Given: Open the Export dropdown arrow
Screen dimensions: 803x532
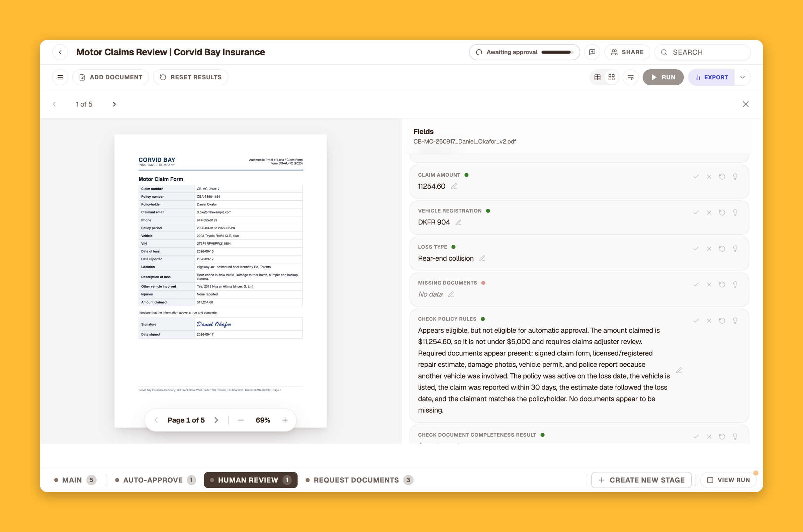Looking at the screenshot, I should click(x=742, y=77).
